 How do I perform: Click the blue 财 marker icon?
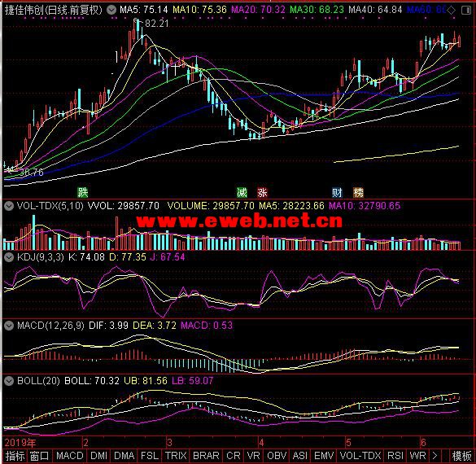click(337, 192)
